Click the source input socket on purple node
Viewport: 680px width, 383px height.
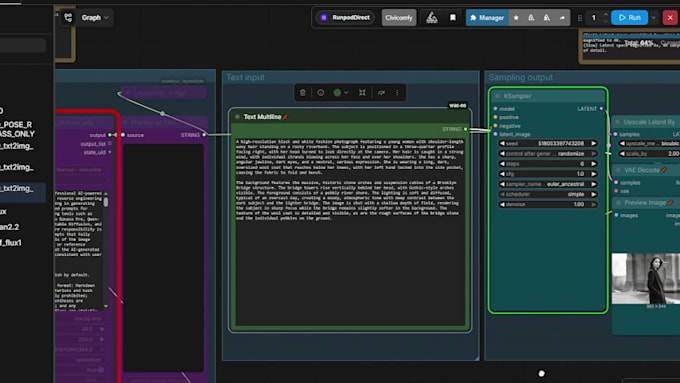[123, 135]
